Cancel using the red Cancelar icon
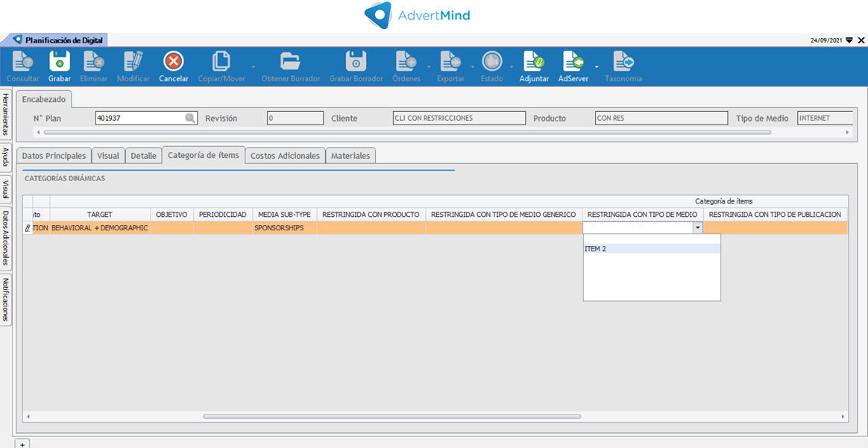The width and height of the screenshot is (868, 448). [x=173, y=61]
